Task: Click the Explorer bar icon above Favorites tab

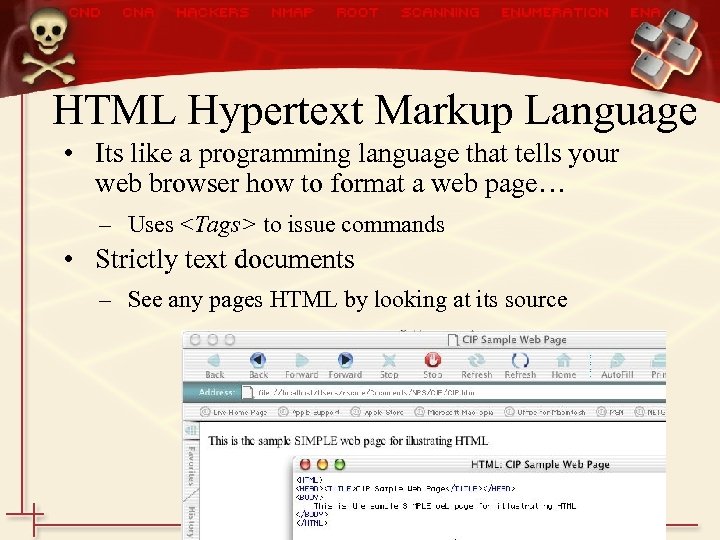Action: pyautogui.click(x=191, y=430)
